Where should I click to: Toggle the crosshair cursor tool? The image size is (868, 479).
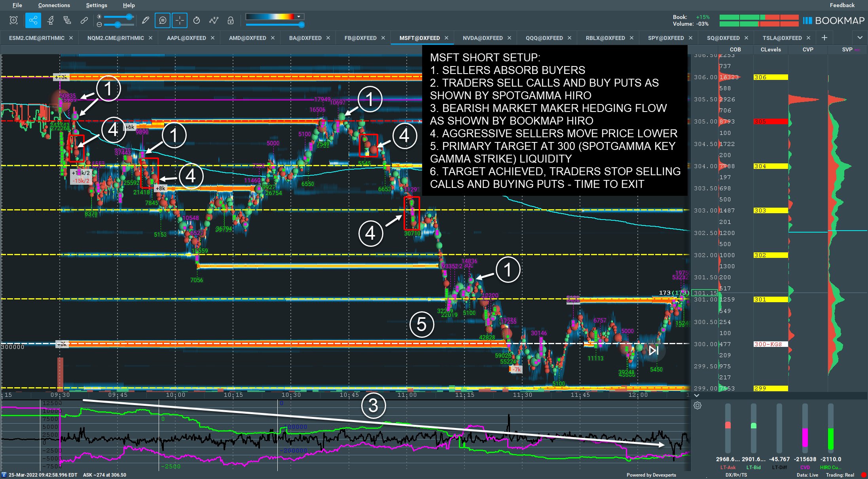180,20
